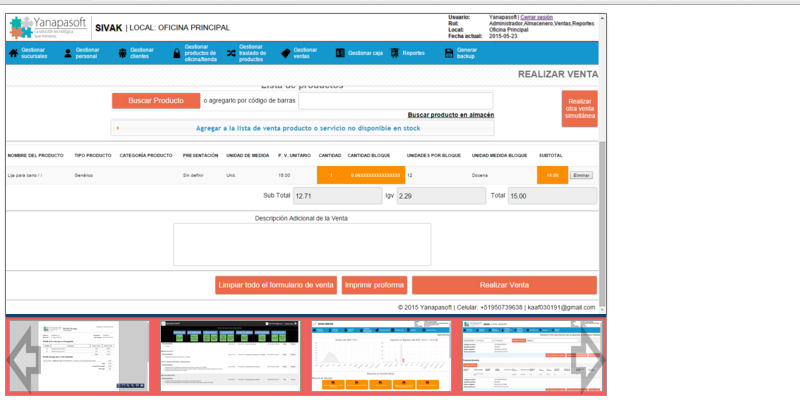Open Gestionar personal in the nav bar
This screenshot has height=400, width=800.
(x=84, y=53)
